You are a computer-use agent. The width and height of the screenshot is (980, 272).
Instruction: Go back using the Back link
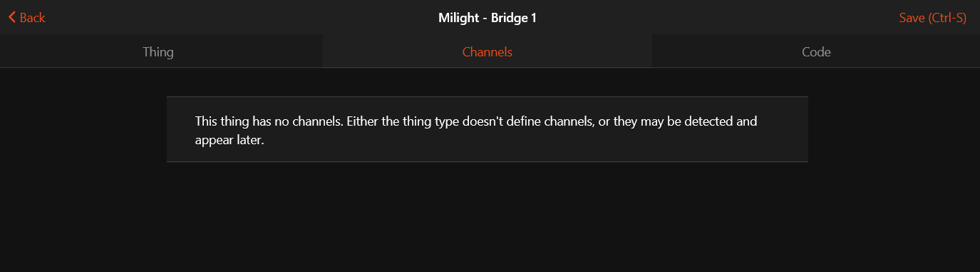pos(27,17)
